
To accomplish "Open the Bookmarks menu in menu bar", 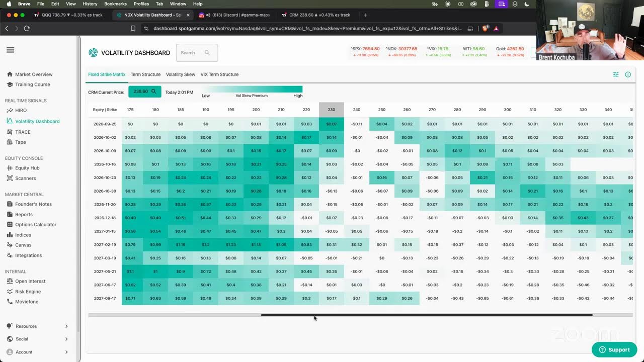I will [115, 4].
